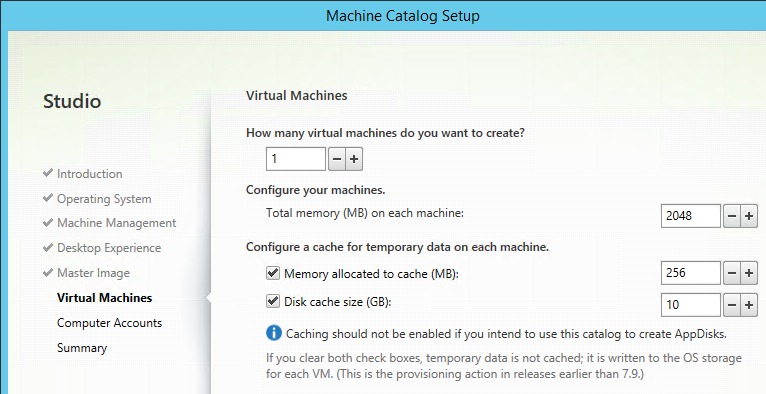Uncheck Memory allocated to cache checkbox

point(273,273)
